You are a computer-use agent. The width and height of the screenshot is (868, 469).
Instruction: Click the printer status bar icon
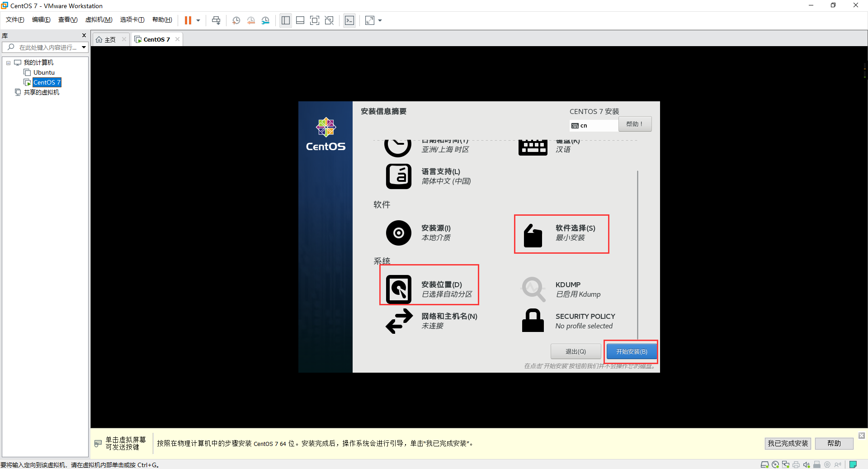(796, 464)
